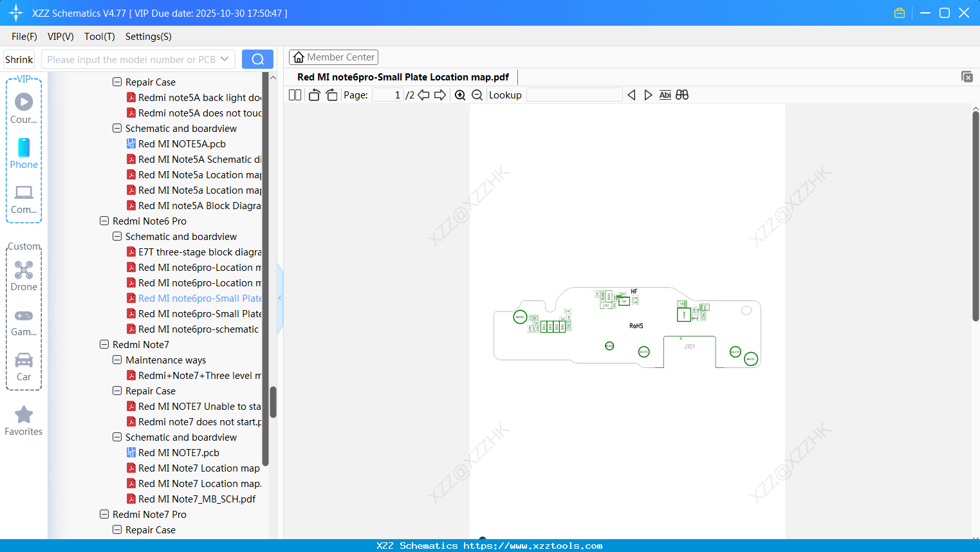Viewport: 980px width, 552px height.
Task: Open the Favorites star icon
Action: (x=24, y=421)
